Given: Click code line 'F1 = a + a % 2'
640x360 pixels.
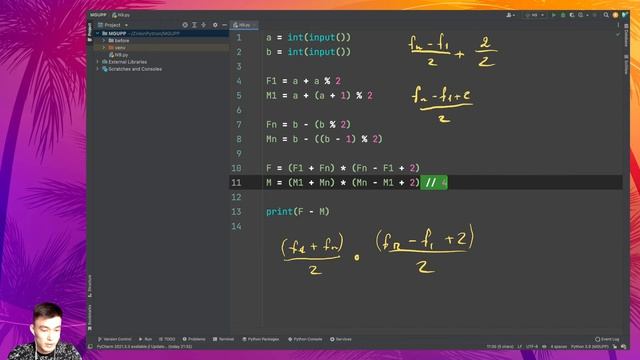Looking at the screenshot, I should pos(303,81).
